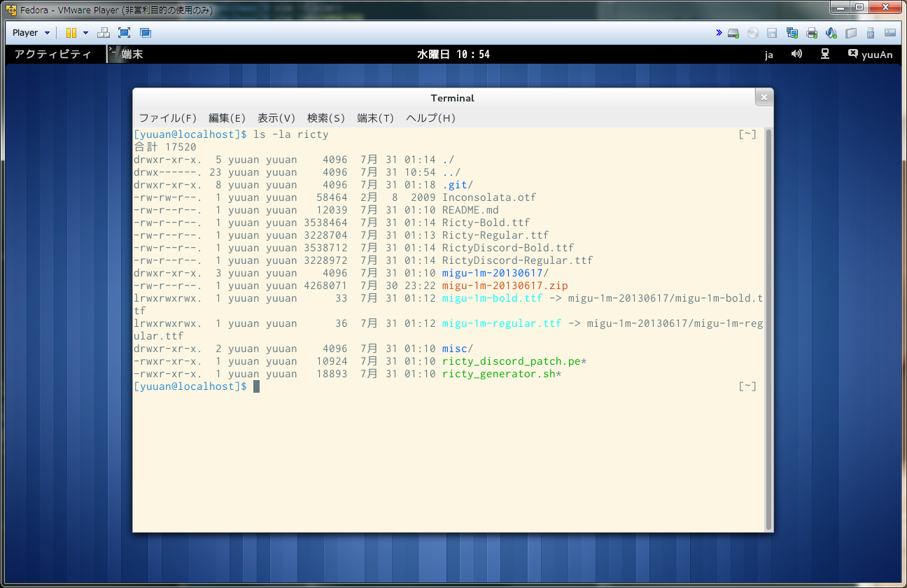The height and width of the screenshot is (588, 907).
Task: Click the year "2009" on Inconsolata row
Action: pos(423,197)
